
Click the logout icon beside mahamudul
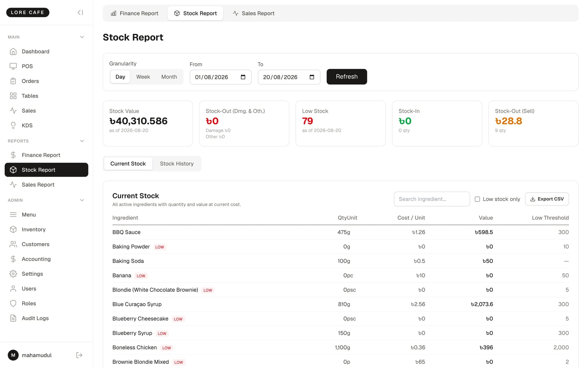click(79, 355)
